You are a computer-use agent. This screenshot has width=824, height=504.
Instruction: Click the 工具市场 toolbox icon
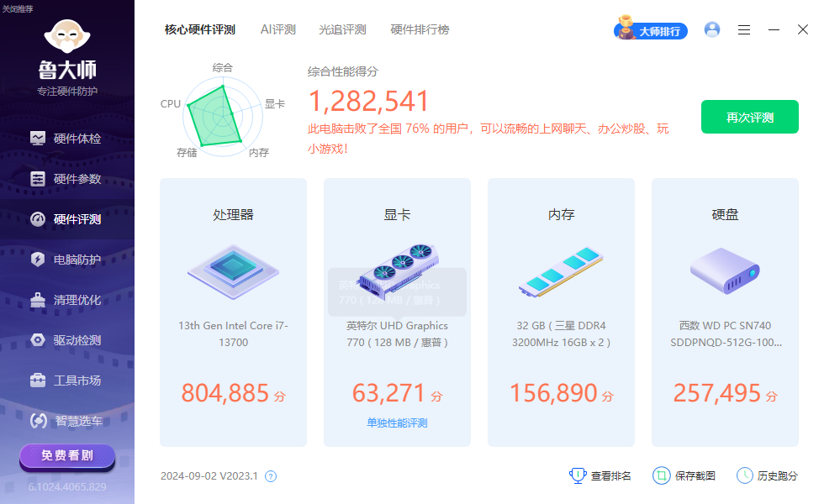point(38,381)
